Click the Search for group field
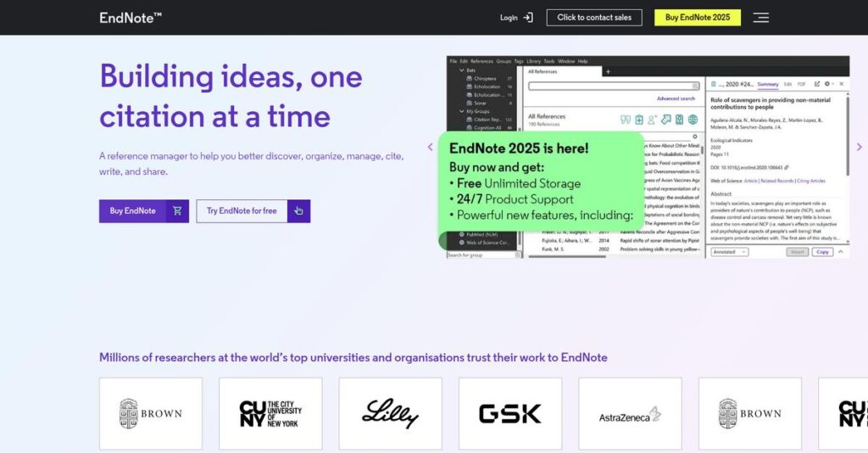The width and height of the screenshot is (868, 453). (483, 255)
